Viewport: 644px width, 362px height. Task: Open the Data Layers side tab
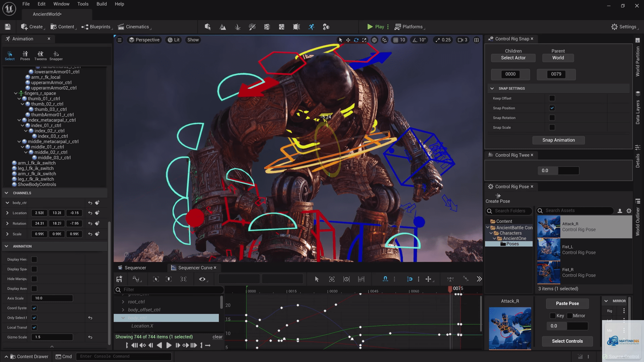(638, 108)
